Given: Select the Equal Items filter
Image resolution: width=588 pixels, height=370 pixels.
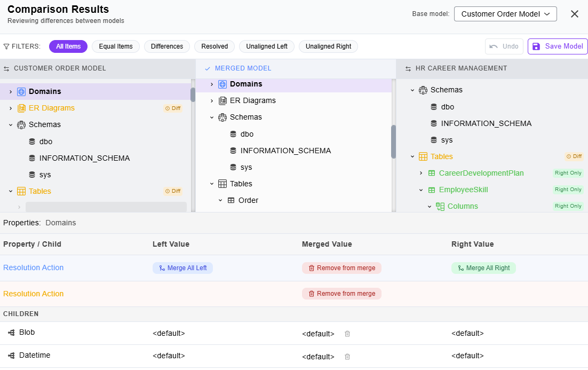Looking at the screenshot, I should [115, 46].
